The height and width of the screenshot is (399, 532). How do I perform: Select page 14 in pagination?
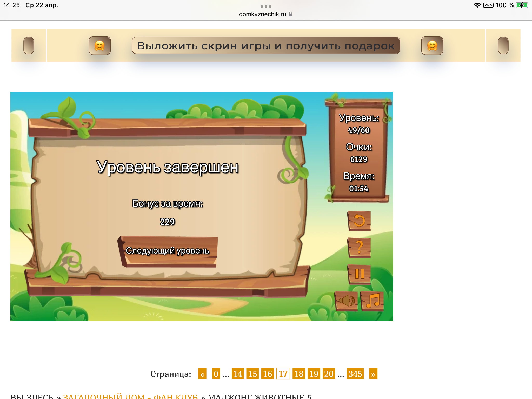pyautogui.click(x=238, y=374)
